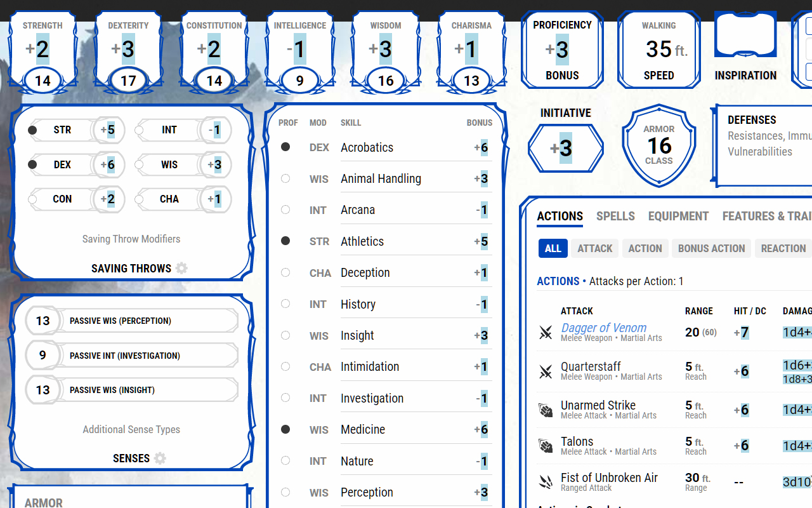812x508 pixels.
Task: Roll the Initiative bonus
Action: click(565, 149)
